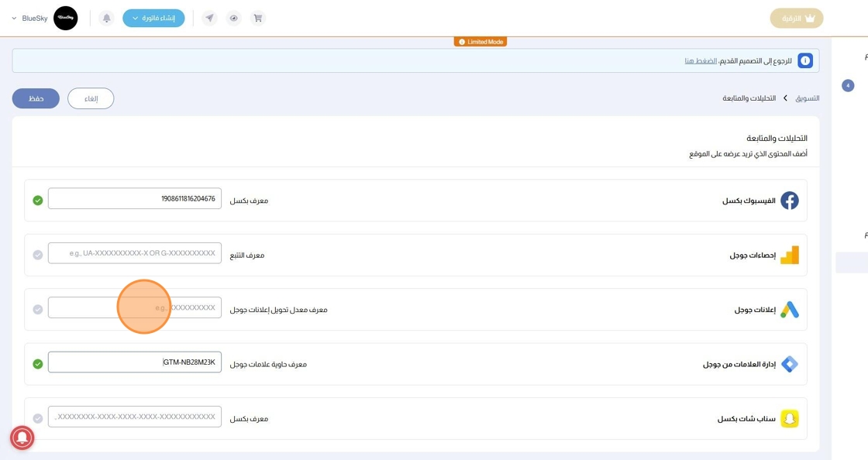The height and width of the screenshot is (460, 868).
Task: Click the أضف المحتوى الذي تريد عرضه subtitle
Action: 748,153
